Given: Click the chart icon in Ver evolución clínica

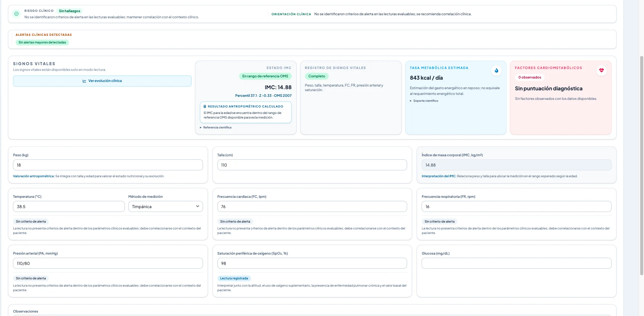Looking at the screenshot, I should tap(84, 81).
